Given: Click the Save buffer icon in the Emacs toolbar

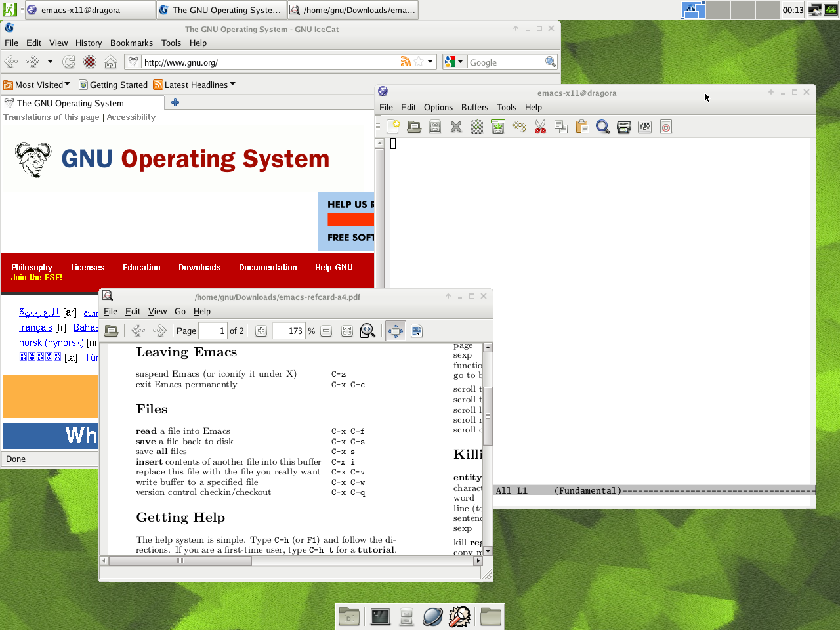Looking at the screenshot, I should 477,127.
